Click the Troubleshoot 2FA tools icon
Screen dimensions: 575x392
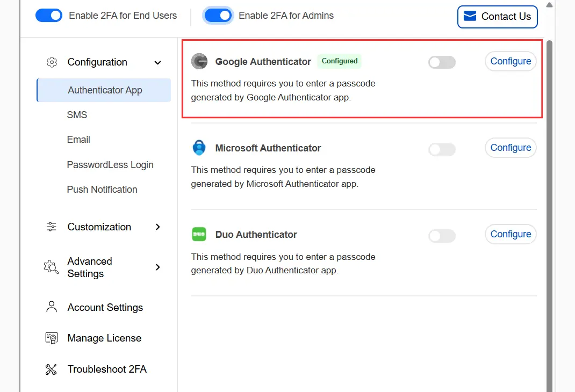pyautogui.click(x=51, y=369)
